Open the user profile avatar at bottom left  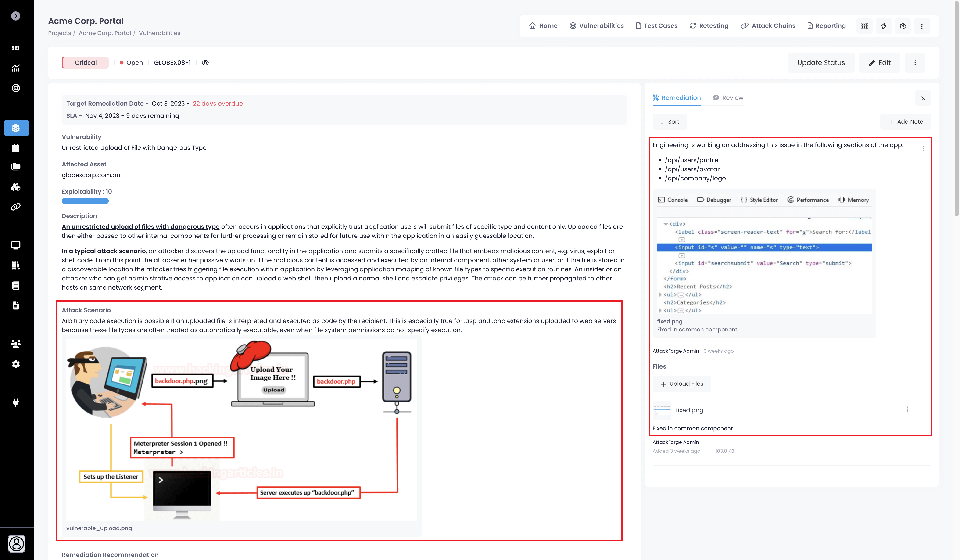(16, 544)
